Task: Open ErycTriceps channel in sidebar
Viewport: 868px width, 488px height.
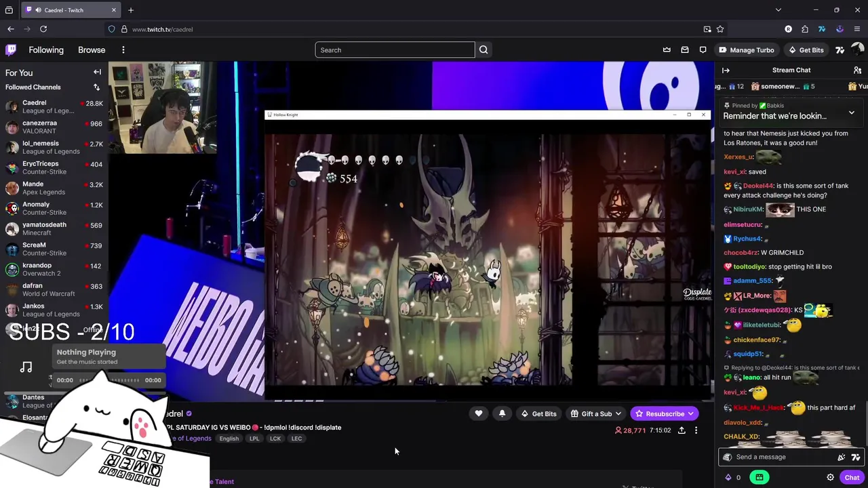Action: click(54, 167)
